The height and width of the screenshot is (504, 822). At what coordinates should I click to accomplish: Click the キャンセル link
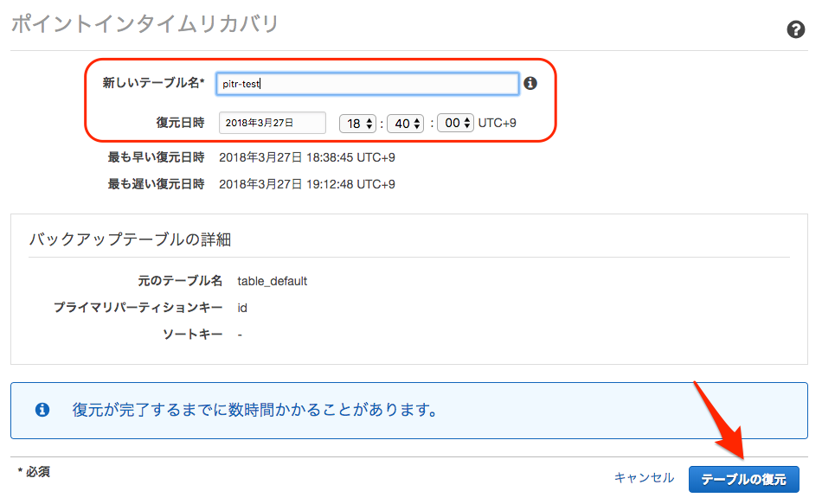pos(644,477)
